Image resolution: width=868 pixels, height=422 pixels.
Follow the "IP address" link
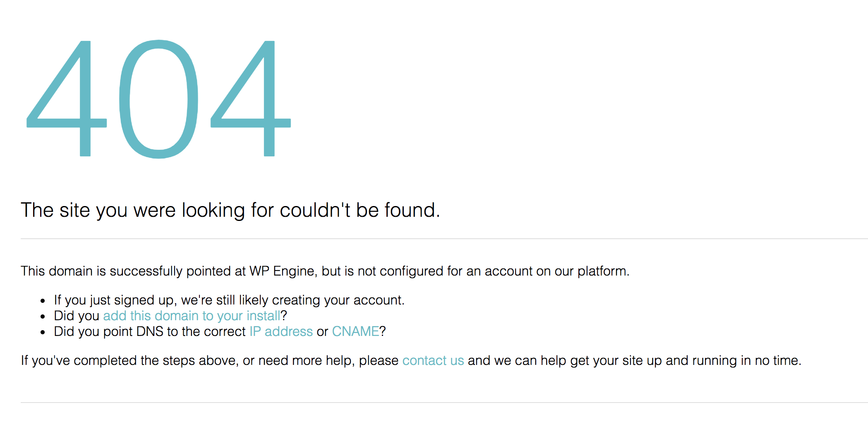(x=281, y=331)
